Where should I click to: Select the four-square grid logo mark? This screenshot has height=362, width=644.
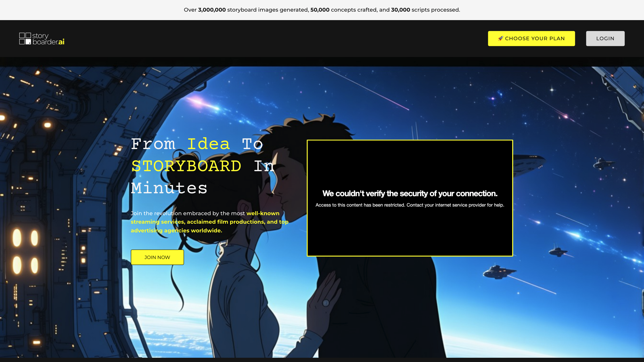click(x=25, y=39)
